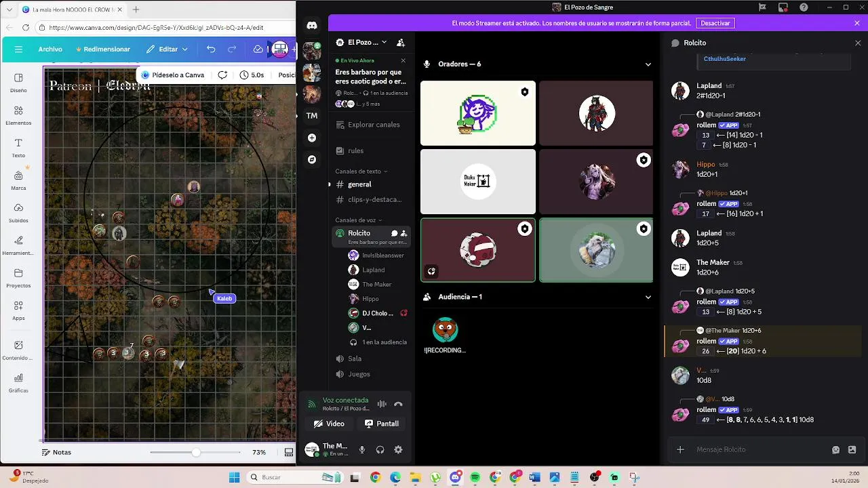Open the rules channel
868x488 pixels.
[372, 150]
